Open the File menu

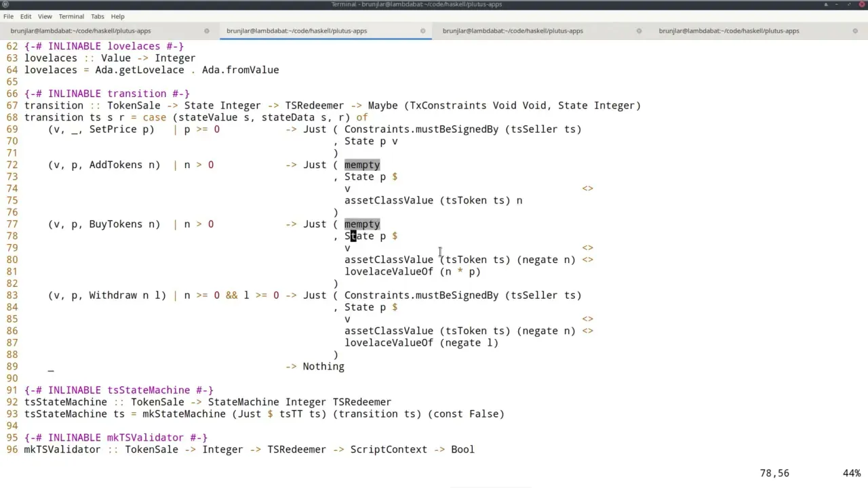[8, 16]
